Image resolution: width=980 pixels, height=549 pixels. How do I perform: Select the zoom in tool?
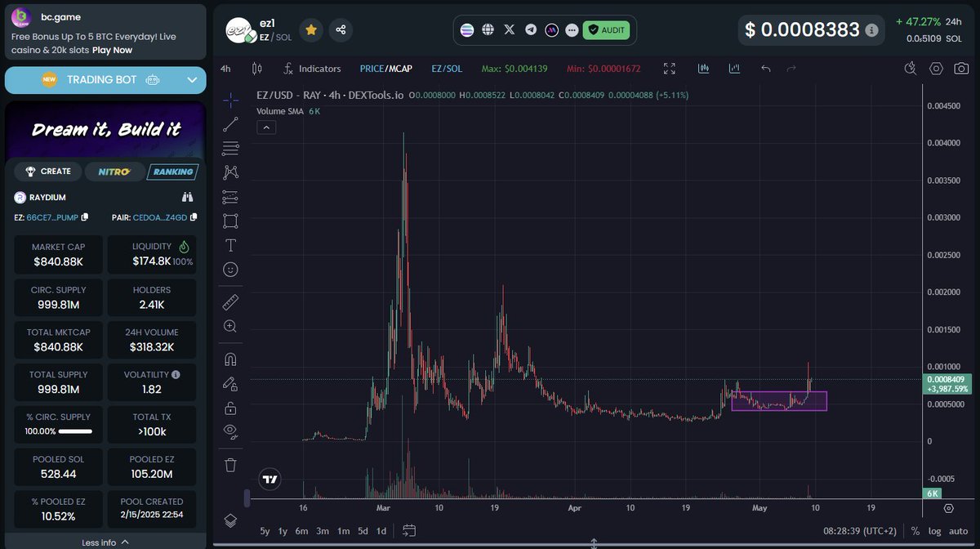pyautogui.click(x=230, y=326)
